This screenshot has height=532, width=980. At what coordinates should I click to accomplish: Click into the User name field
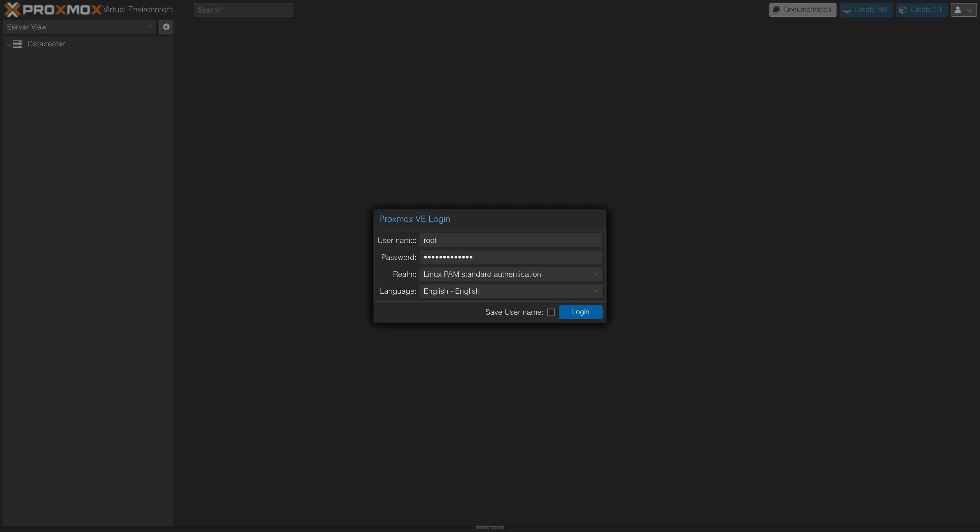[510, 241]
